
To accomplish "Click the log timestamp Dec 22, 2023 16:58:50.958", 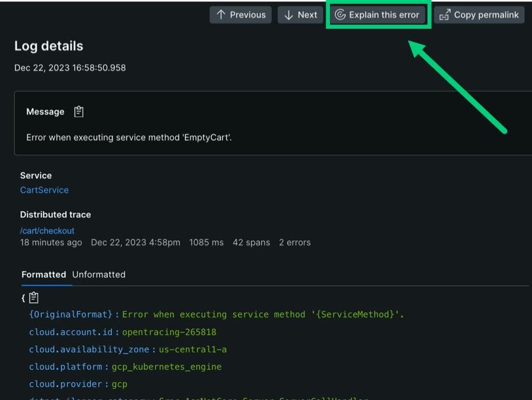I will (x=70, y=68).
